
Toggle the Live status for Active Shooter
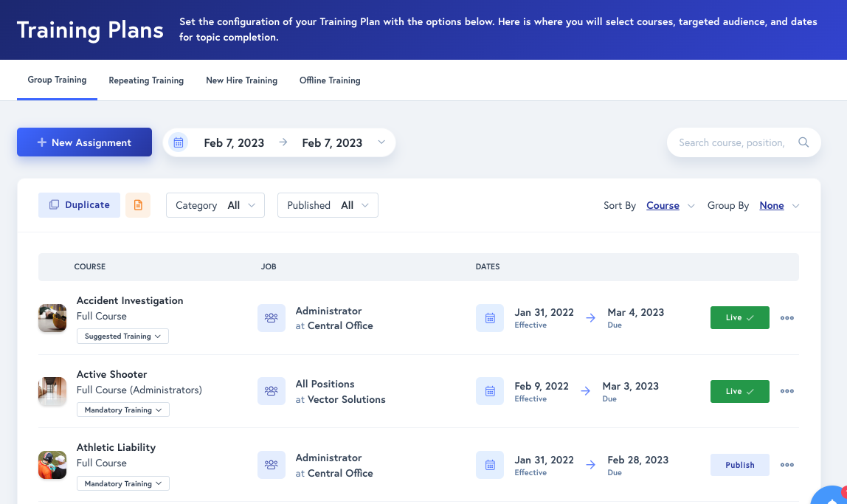click(x=739, y=391)
